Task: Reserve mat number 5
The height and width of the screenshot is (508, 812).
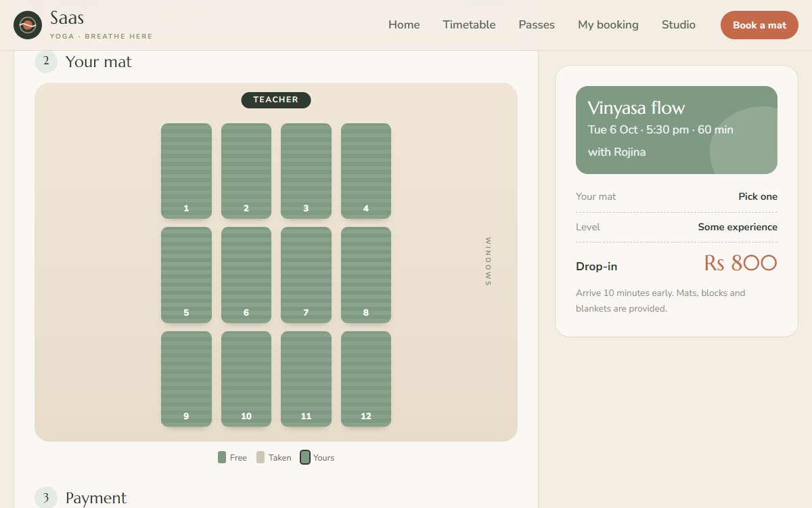Action: click(186, 275)
